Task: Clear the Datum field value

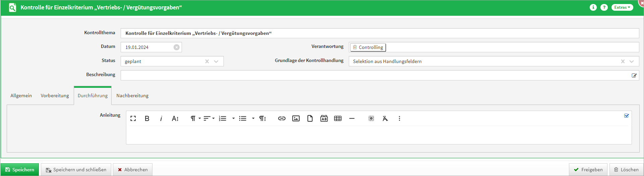Action: pyautogui.click(x=177, y=47)
